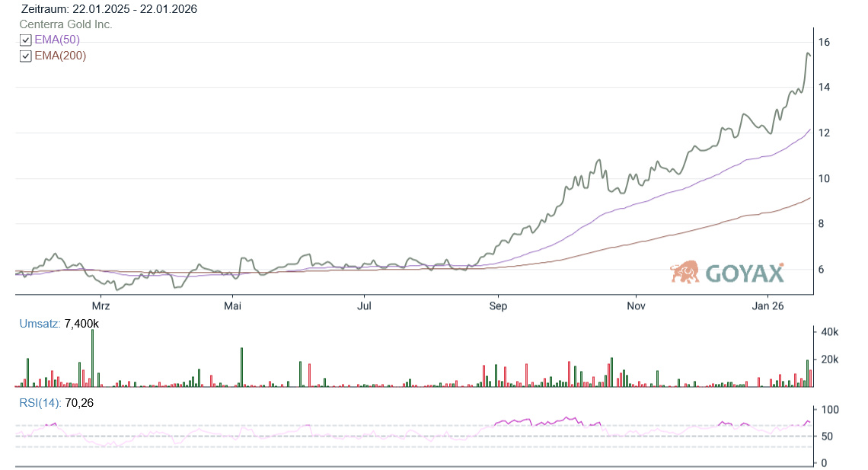
Task: Toggle the EMA(50) checkbox
Action: (25, 40)
